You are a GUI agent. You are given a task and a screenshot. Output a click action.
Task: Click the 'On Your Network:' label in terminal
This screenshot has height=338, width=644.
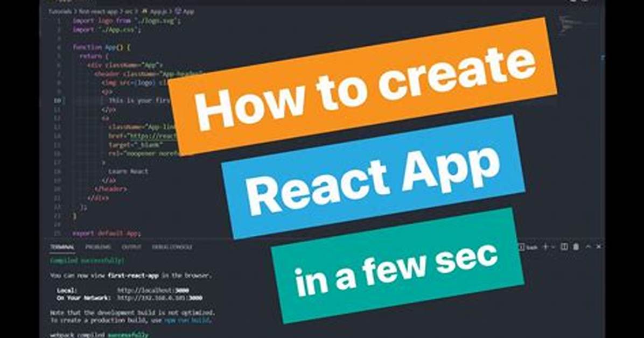(x=83, y=298)
